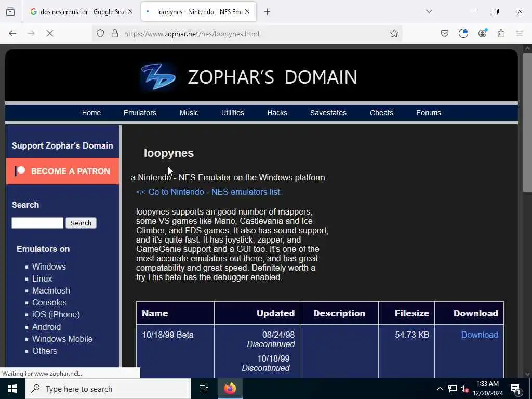Stop loading the page
This screenshot has height=399, width=532.
(x=50, y=33)
